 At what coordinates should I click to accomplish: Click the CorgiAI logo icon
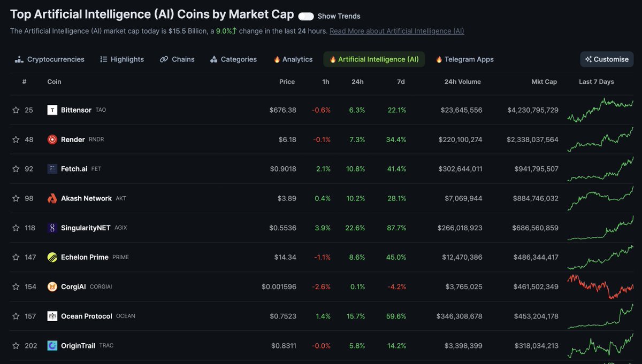coord(52,286)
